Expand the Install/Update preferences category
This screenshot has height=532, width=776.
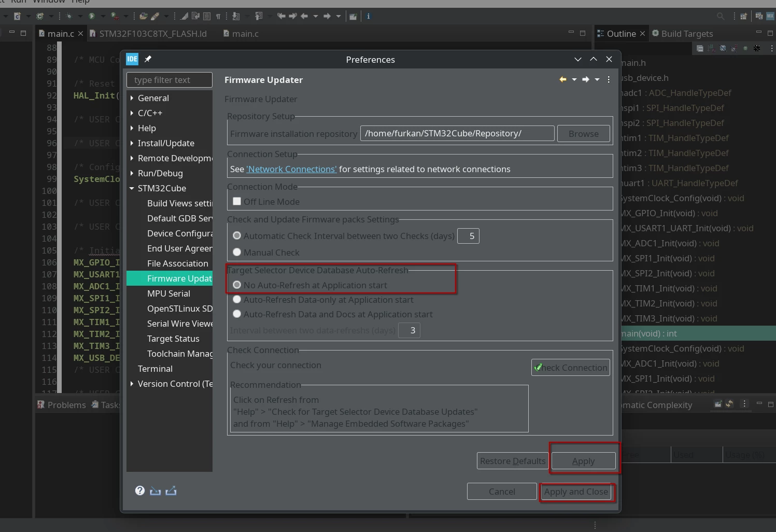click(132, 143)
